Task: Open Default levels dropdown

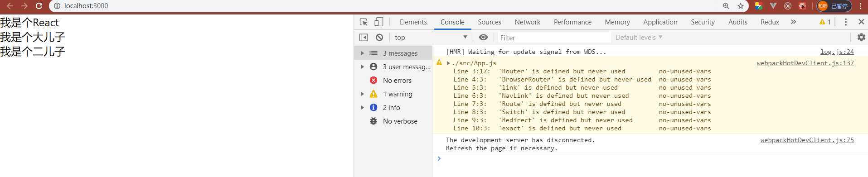Action: (x=639, y=37)
